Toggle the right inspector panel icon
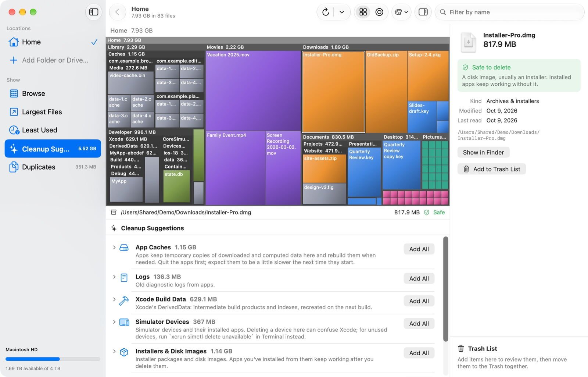Viewport: 588px width, 377px height. [x=423, y=12]
